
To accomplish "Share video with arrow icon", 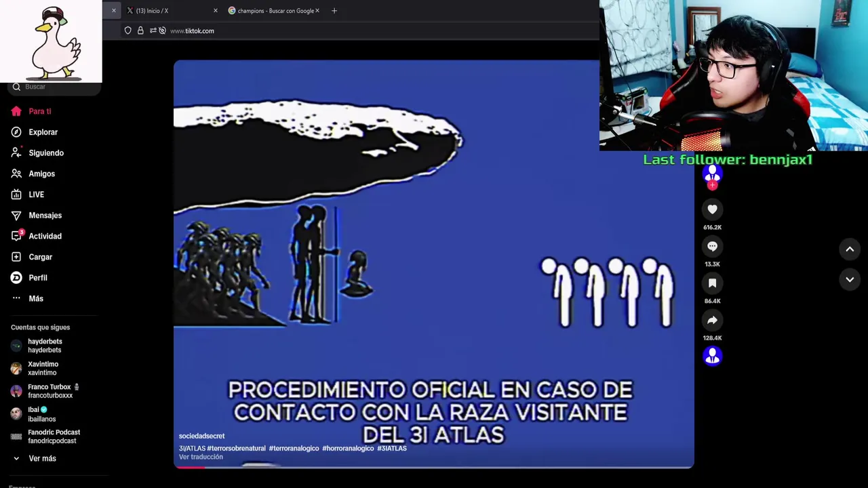I will click(x=712, y=320).
